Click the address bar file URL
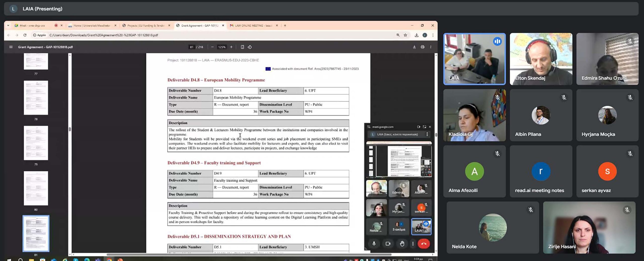Screen dimensions: 644x261 click(x=104, y=35)
